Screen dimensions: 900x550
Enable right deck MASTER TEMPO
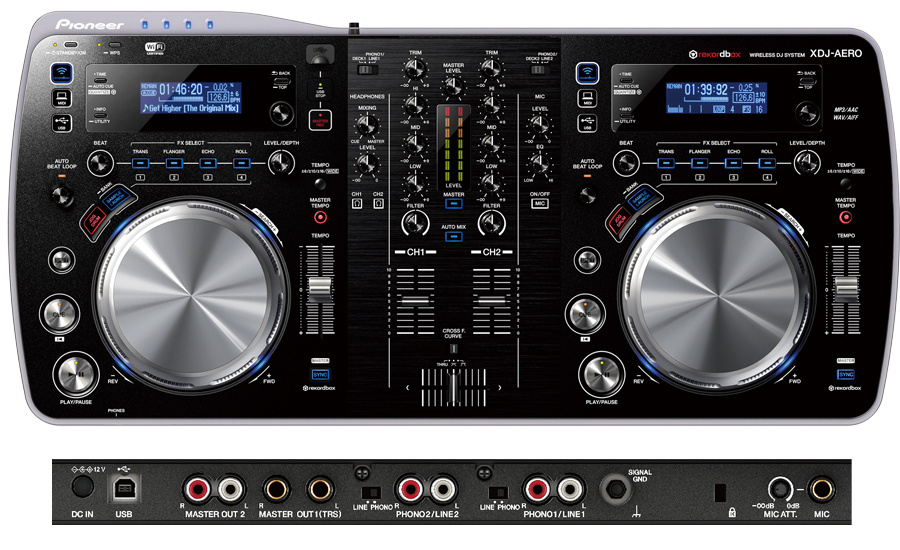click(845, 218)
